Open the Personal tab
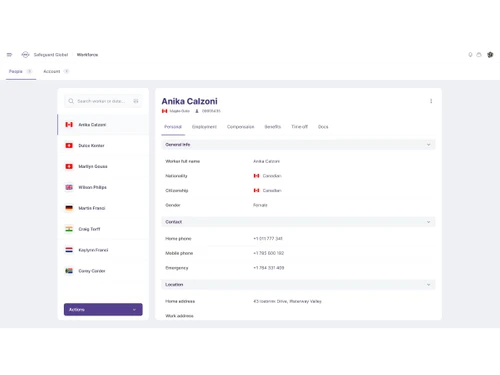The image size is (500, 375). [x=173, y=127]
